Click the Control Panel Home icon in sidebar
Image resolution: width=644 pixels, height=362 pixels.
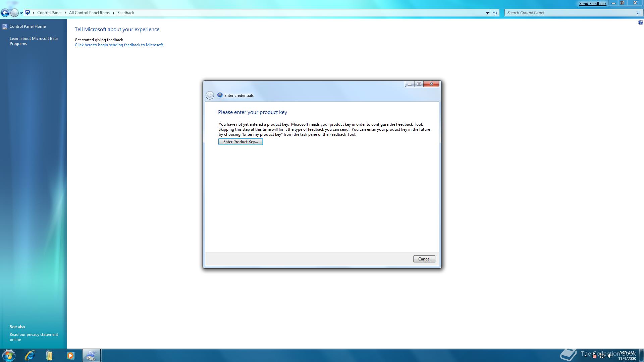pyautogui.click(x=4, y=26)
